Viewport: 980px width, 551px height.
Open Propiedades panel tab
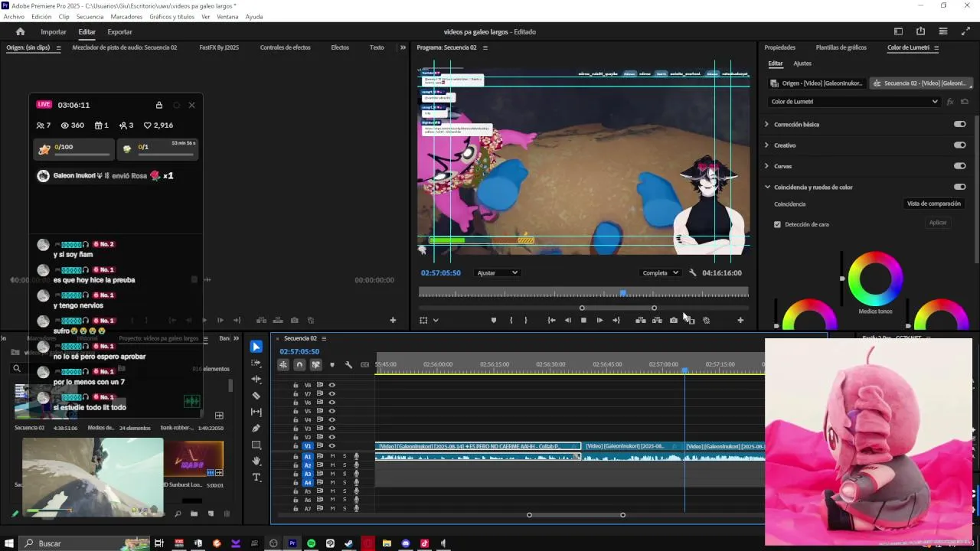click(x=780, y=47)
